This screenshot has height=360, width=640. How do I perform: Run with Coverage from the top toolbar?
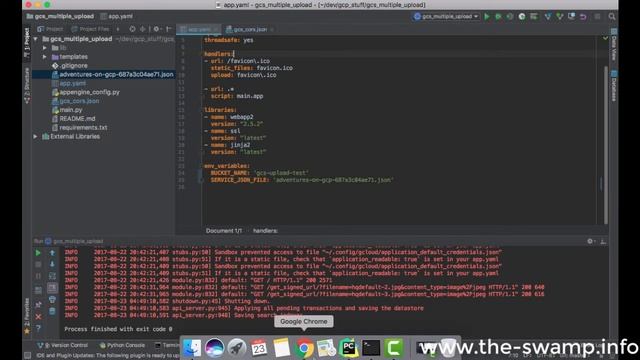pos(510,17)
